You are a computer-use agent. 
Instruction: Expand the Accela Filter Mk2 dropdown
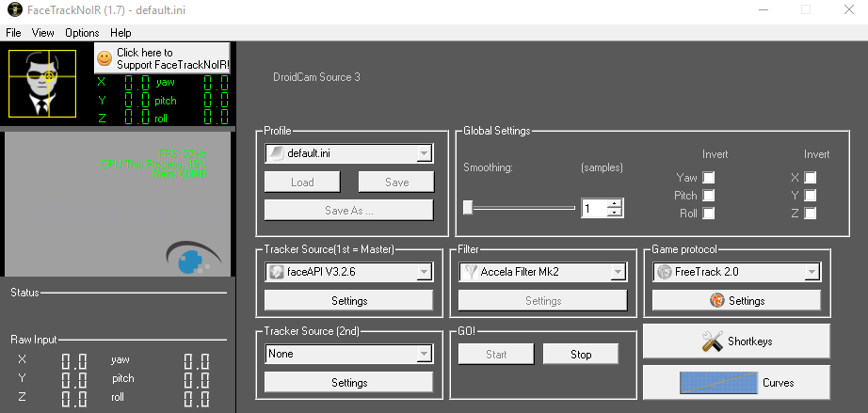543,272
